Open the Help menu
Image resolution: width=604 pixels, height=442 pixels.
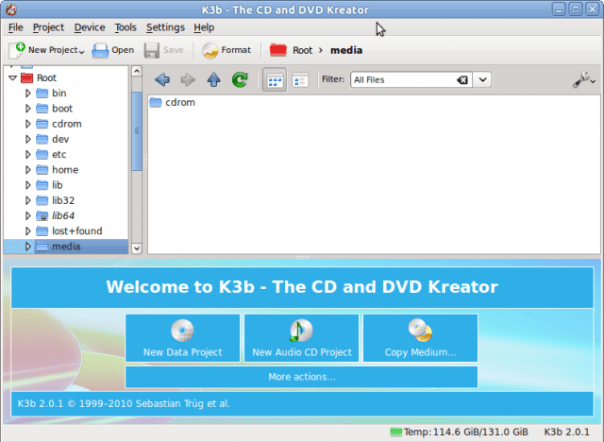click(204, 27)
